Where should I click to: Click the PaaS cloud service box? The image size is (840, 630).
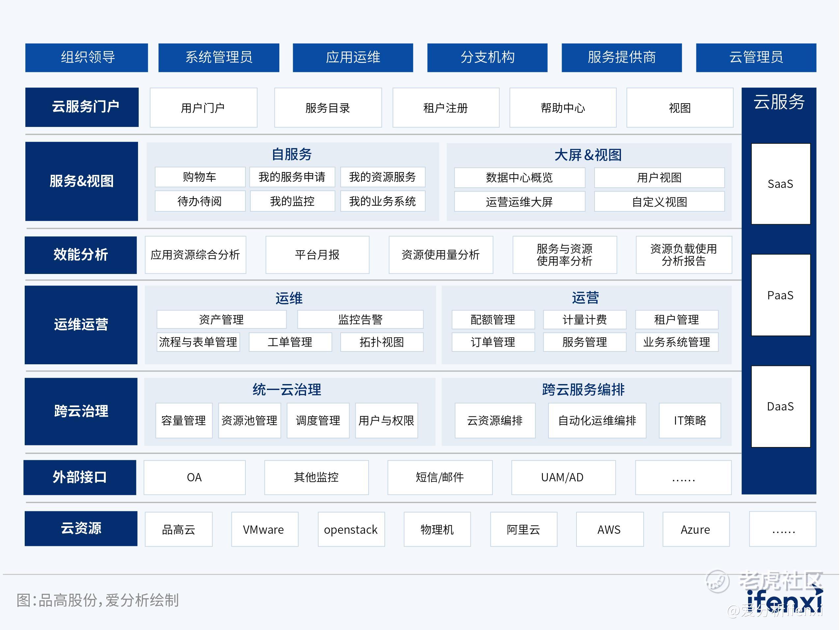click(x=780, y=295)
